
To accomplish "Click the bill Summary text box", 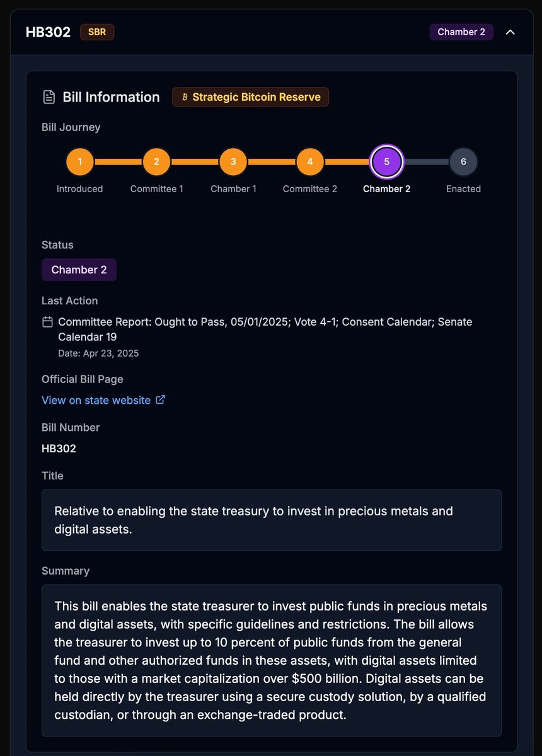I will pos(271,660).
